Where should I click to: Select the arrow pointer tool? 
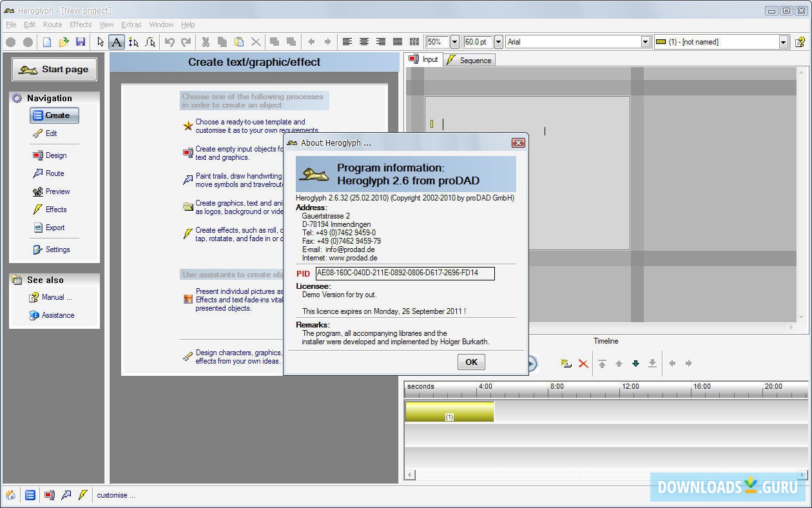coord(100,42)
